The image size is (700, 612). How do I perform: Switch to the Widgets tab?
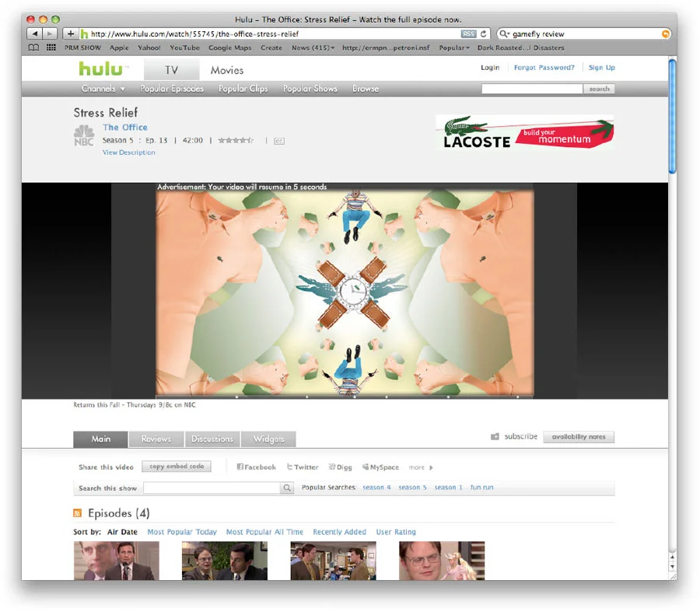click(268, 439)
